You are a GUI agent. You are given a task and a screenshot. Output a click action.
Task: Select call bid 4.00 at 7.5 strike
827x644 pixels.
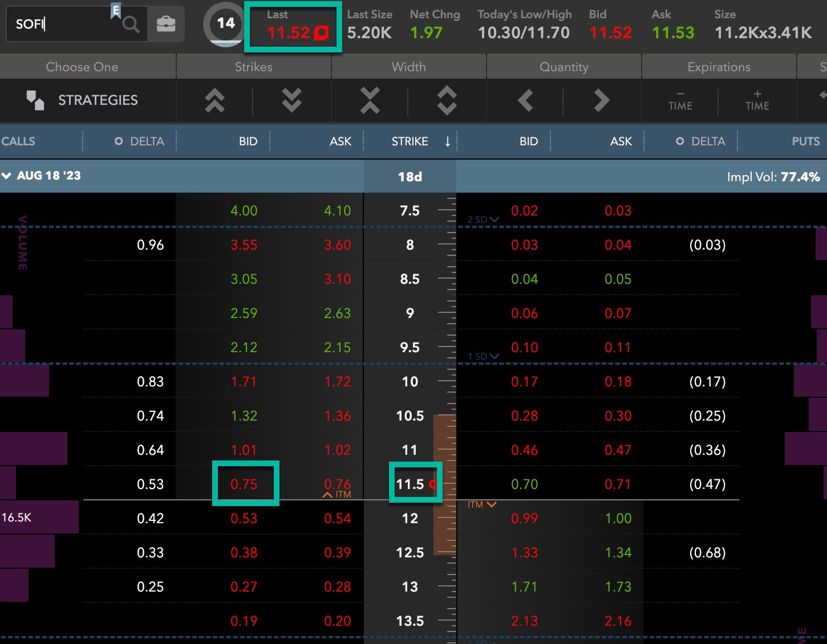pos(244,211)
